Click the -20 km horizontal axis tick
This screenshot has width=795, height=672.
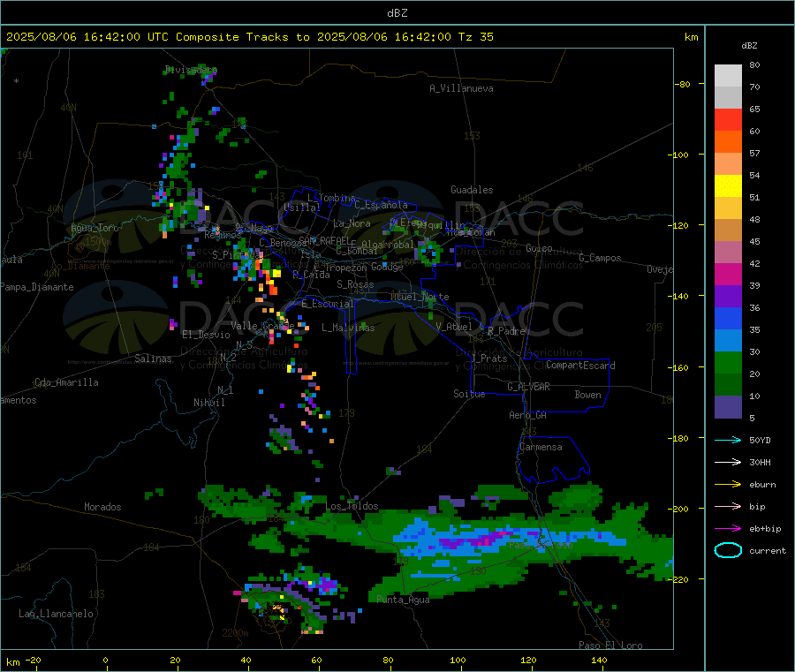pos(33,660)
